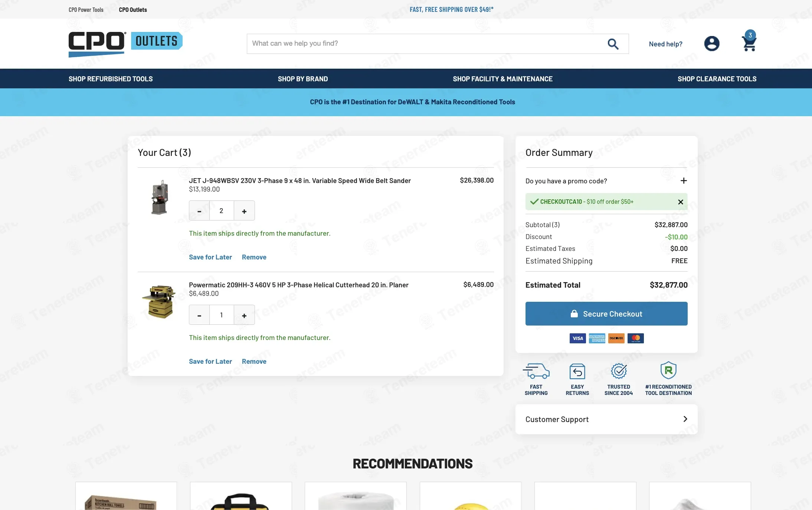Expand the Customer Support panel

606,419
